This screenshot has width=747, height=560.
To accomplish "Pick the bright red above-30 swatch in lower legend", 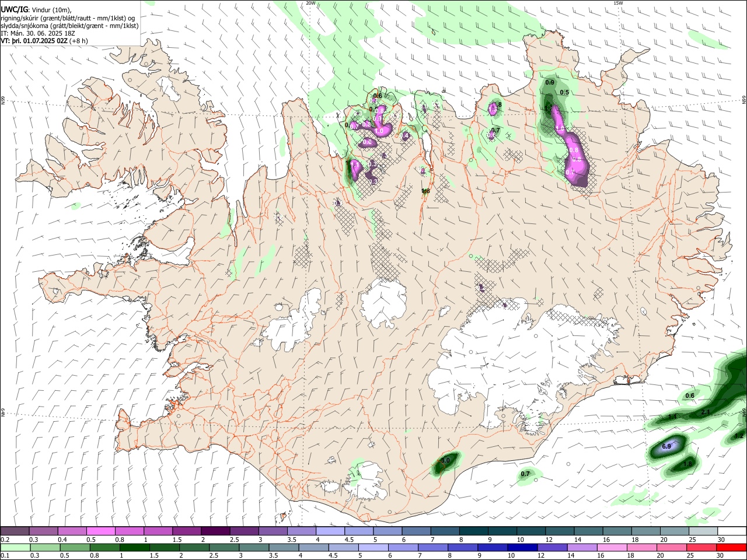I will pyautogui.click(x=732, y=547).
